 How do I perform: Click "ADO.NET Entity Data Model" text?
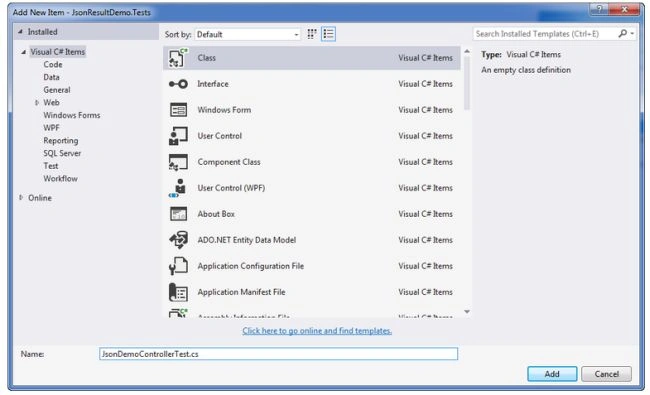pyautogui.click(x=247, y=240)
